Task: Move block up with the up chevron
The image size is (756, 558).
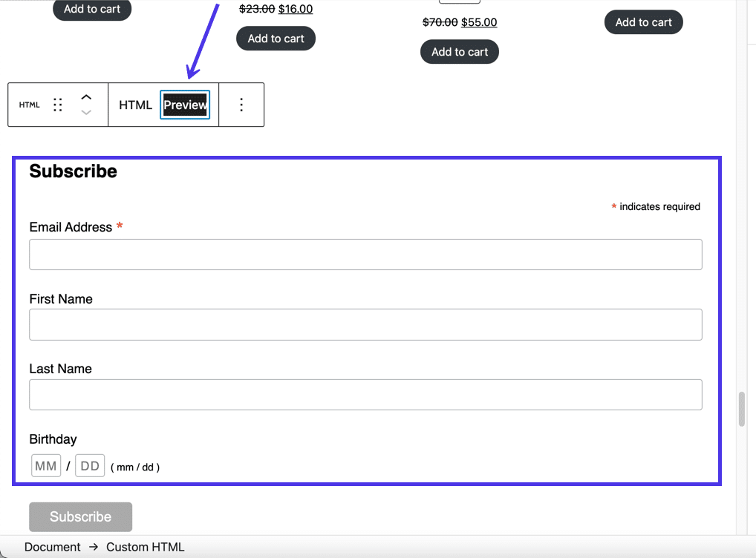Action: coord(86,97)
